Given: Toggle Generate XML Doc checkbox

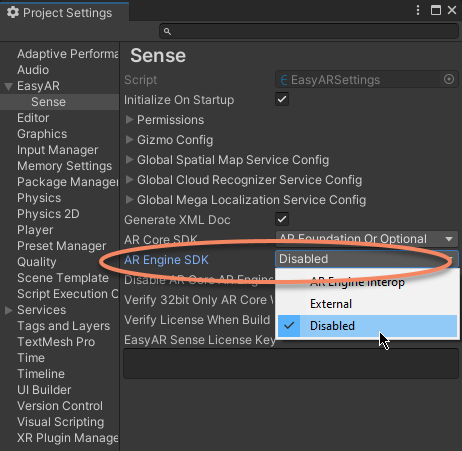Looking at the screenshot, I should (282, 219).
